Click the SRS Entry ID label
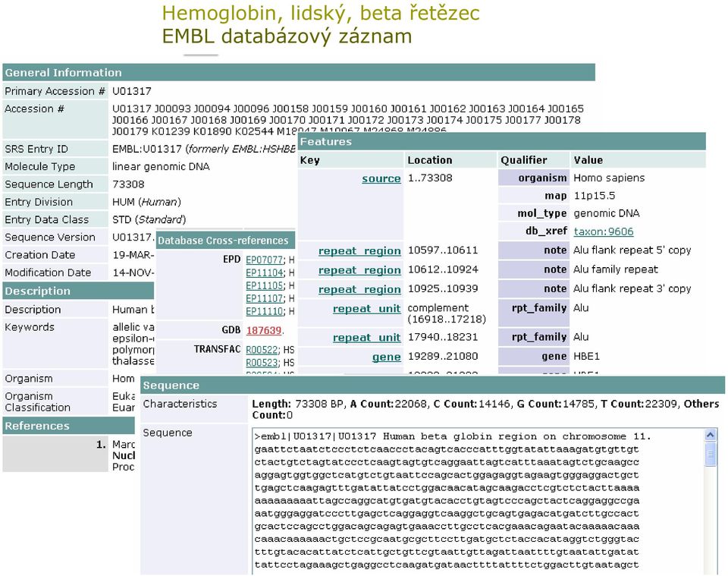This screenshot has height=576, width=728. (36, 149)
